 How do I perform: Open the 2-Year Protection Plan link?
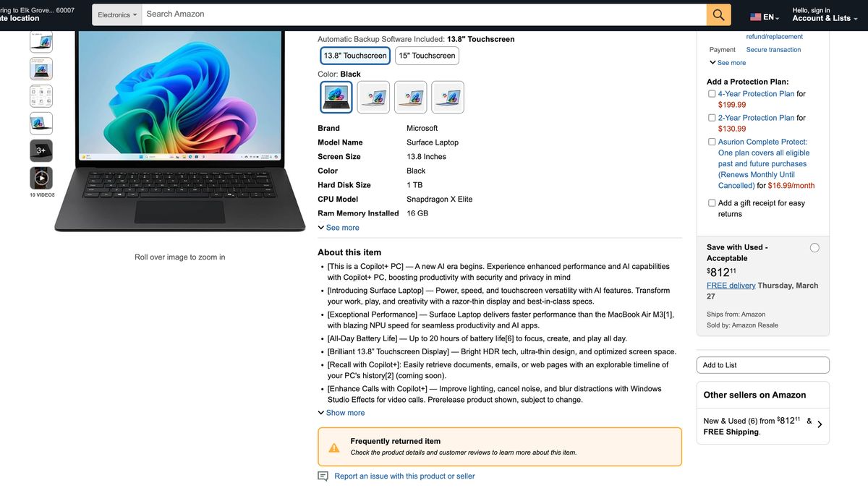pyautogui.click(x=756, y=118)
